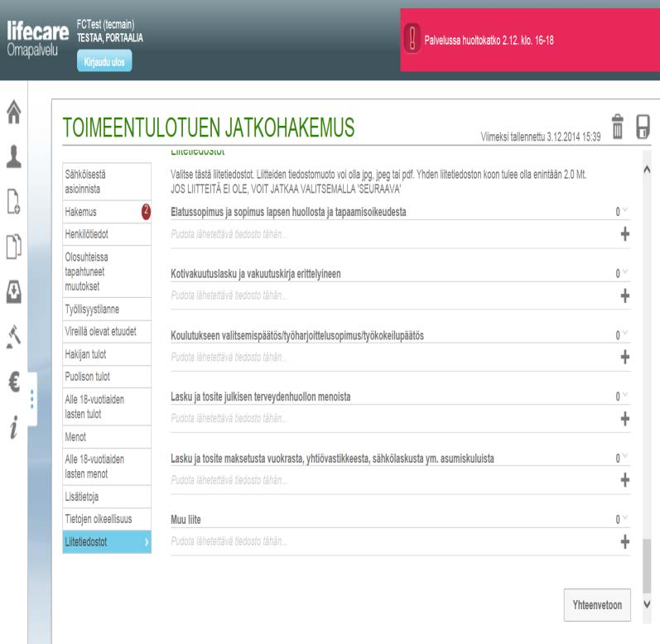660x644 pixels.
Task: Open the Hakijan tulot section
Action: tap(107, 354)
